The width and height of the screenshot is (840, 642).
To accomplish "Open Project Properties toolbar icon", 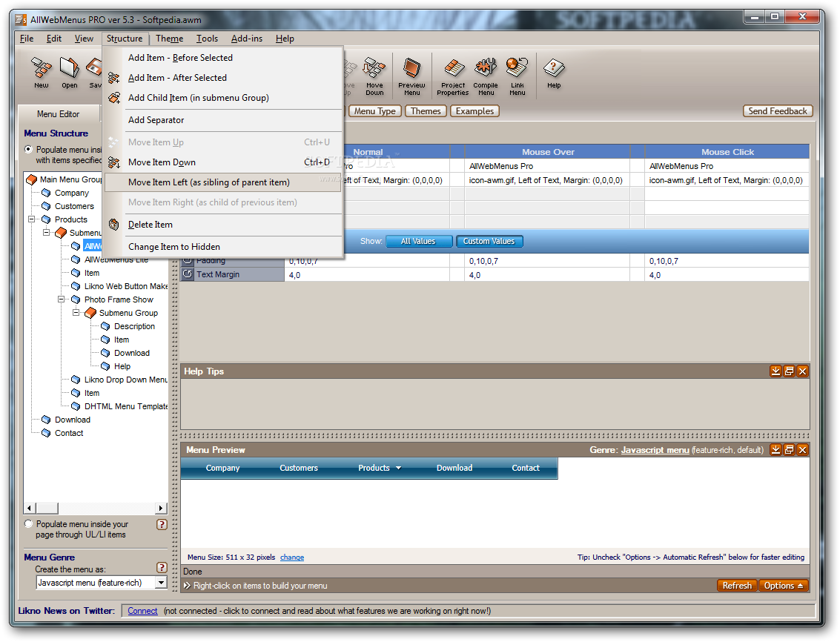I will pos(453,76).
